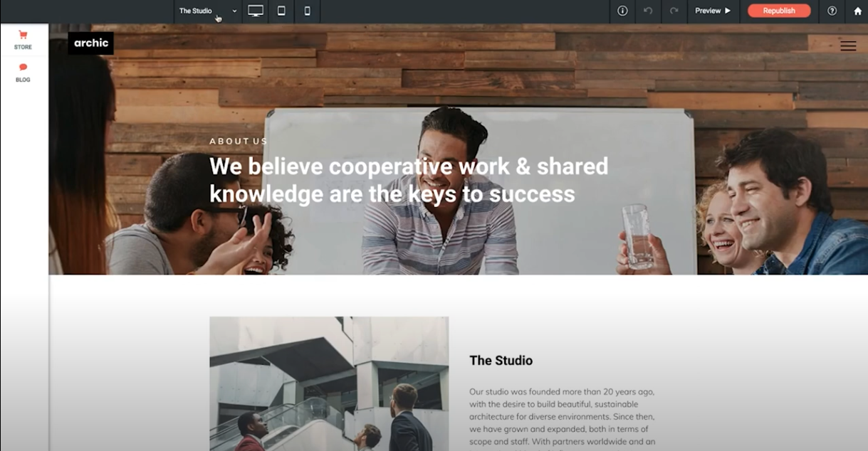Viewport: 868px width, 451px height.
Task: Switch to desktop view icon
Action: [x=256, y=11]
